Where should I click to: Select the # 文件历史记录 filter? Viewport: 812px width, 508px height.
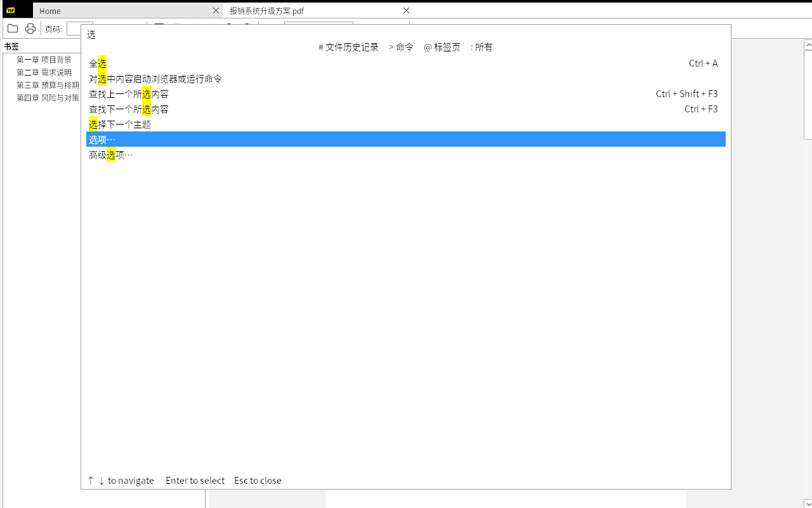348,47
